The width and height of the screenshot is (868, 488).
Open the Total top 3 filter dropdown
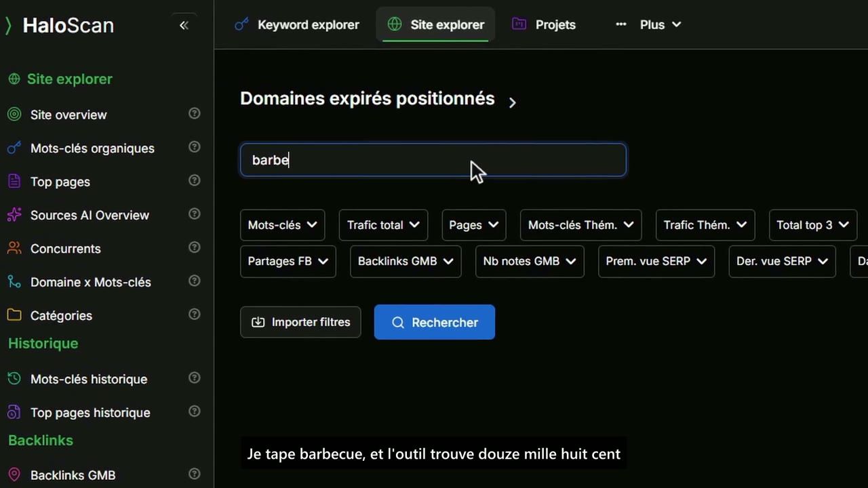click(x=812, y=225)
